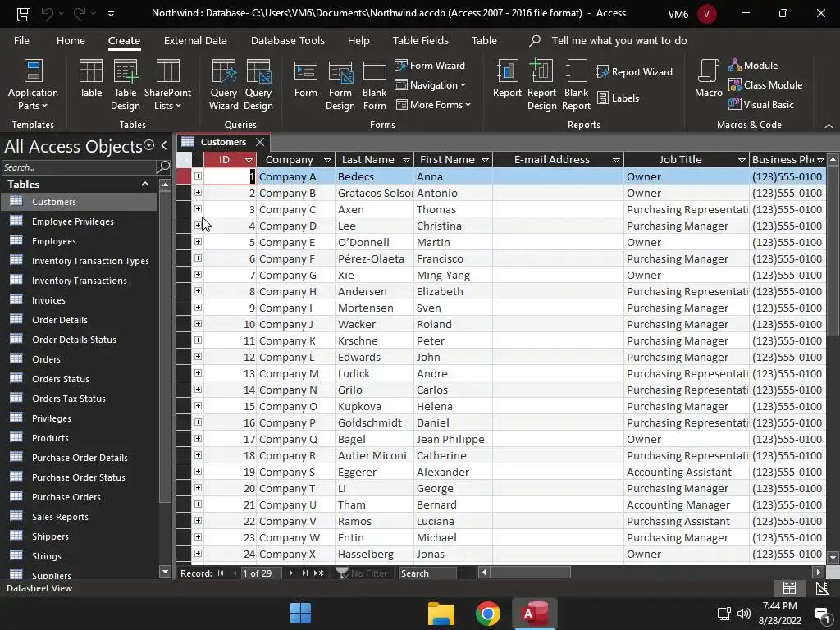Collapse the Tables group

click(x=144, y=184)
